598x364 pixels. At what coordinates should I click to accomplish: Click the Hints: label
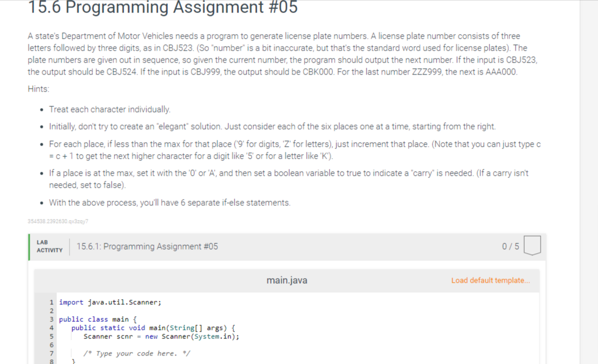pos(39,89)
